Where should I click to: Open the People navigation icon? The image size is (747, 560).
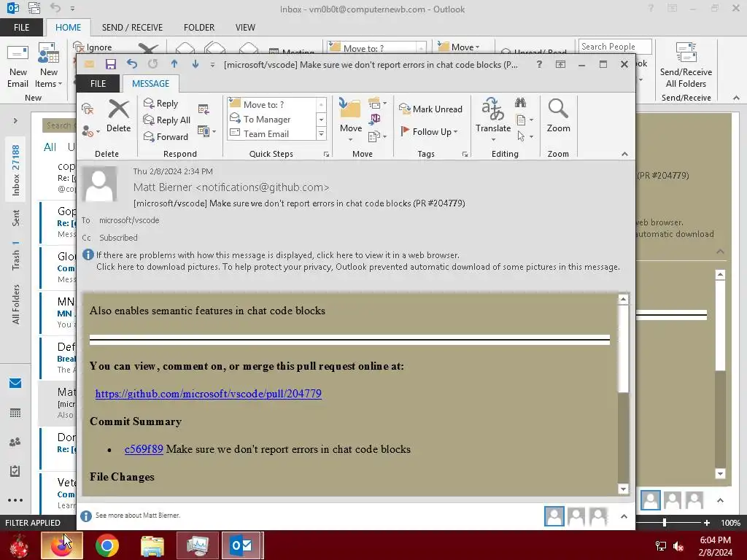15,442
